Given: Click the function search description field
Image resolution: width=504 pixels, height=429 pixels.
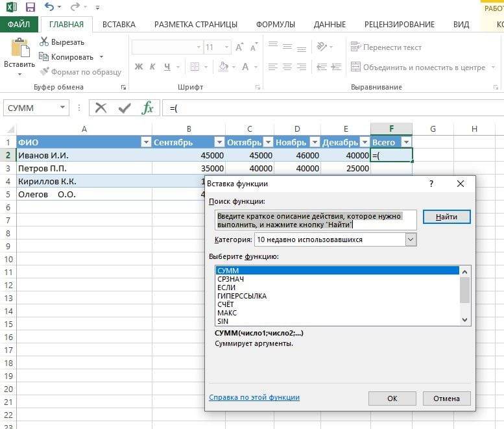Looking at the screenshot, I should tap(316, 220).
